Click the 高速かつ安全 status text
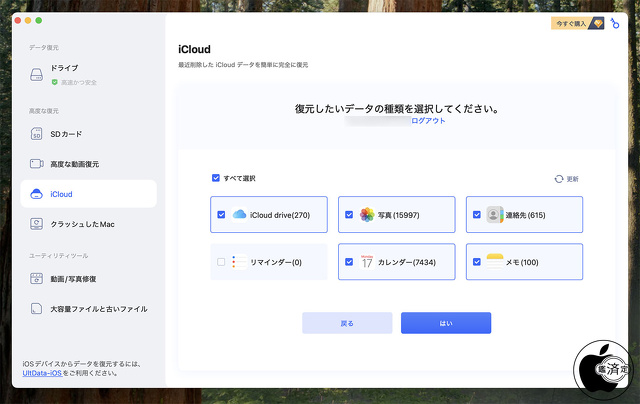Image resolution: width=640 pixels, height=404 pixels. [x=79, y=82]
